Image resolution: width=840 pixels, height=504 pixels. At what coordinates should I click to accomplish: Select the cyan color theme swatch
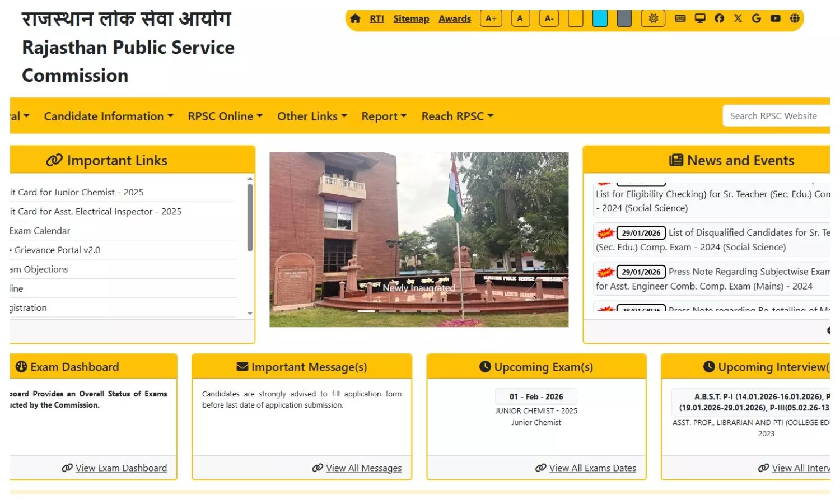pos(600,18)
